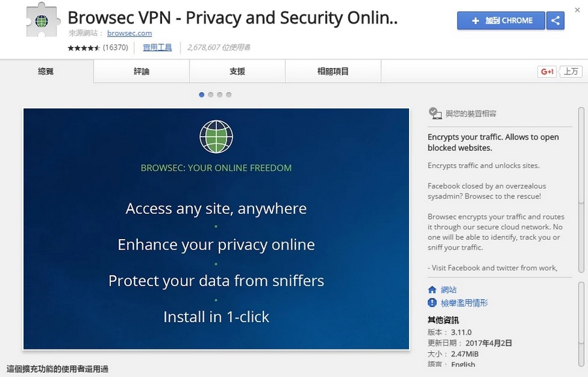Open the browsec.com source link
Image resolution: width=588 pixels, height=377 pixels.
tap(129, 33)
